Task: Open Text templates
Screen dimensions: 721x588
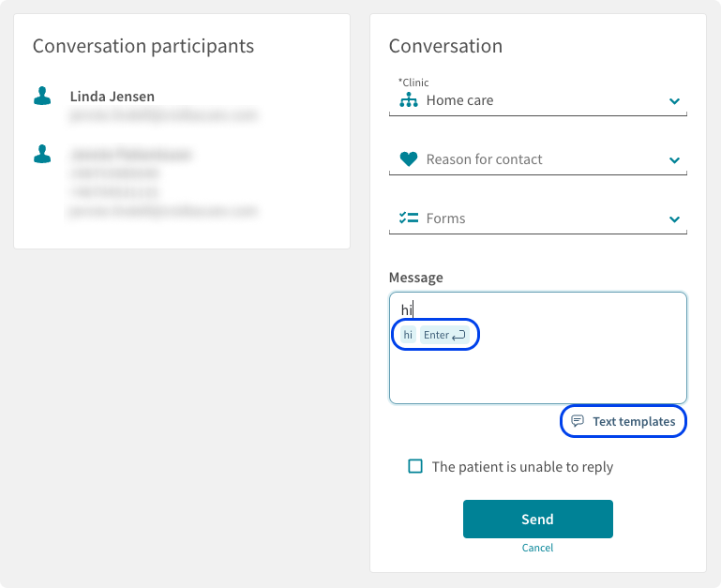Action: [623, 421]
